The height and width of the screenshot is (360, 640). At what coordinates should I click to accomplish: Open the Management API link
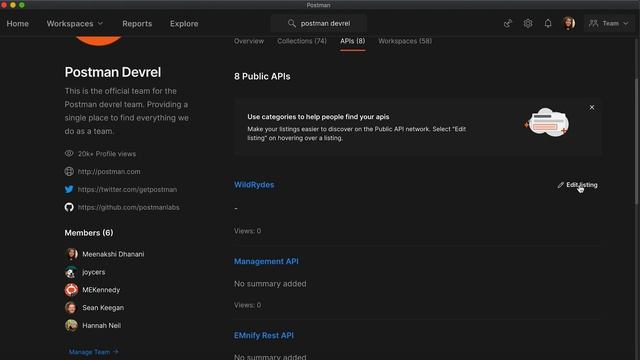[x=266, y=261]
